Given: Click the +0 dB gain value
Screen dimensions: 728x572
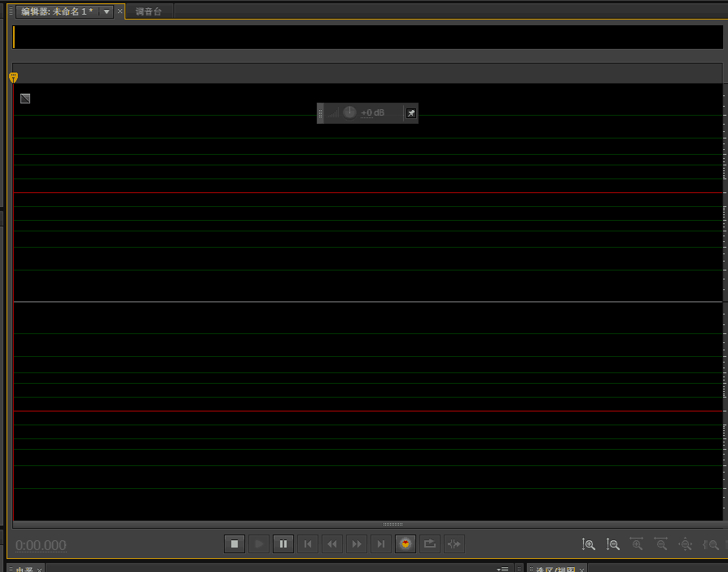Looking at the screenshot, I should point(372,112).
